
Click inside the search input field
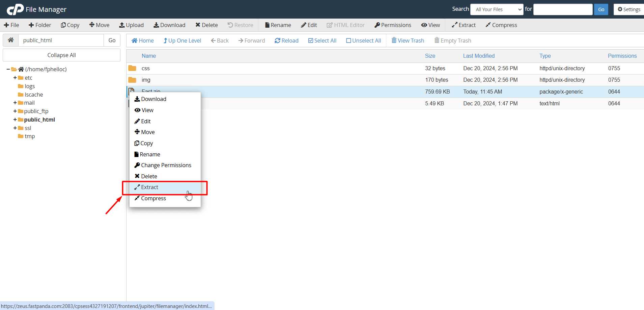tap(563, 9)
